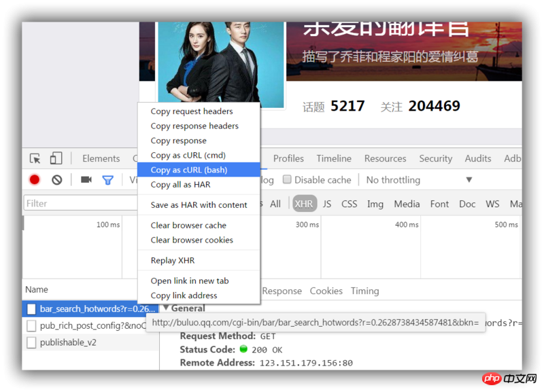Filter requests by Font type
This screenshot has height=392, width=544.
point(439,204)
